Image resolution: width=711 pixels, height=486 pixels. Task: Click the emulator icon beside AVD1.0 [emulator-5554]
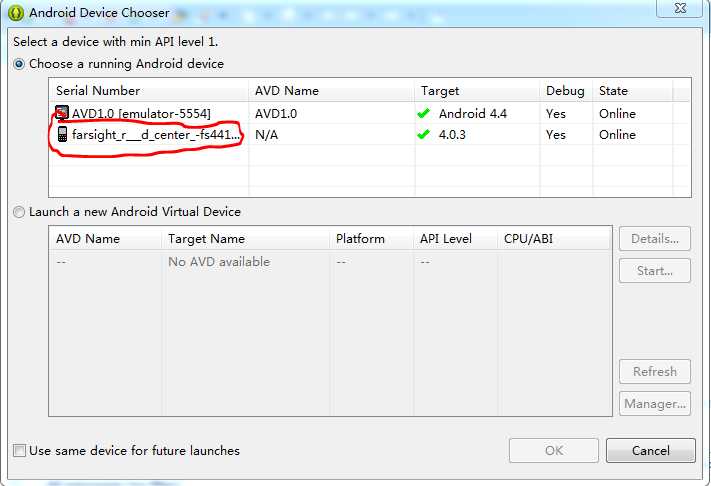click(x=62, y=113)
